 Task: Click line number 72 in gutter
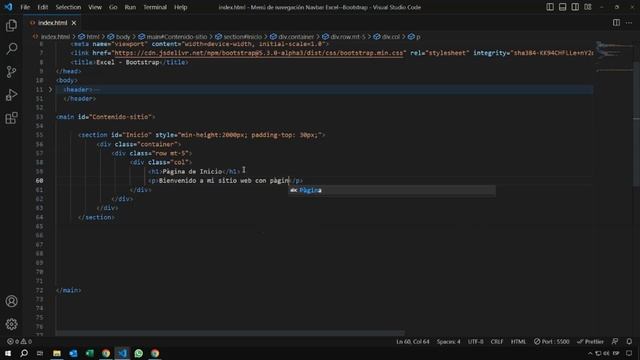tap(39, 290)
